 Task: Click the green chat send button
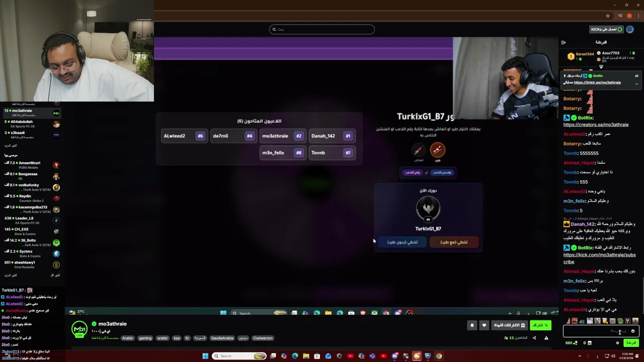pos(630,343)
